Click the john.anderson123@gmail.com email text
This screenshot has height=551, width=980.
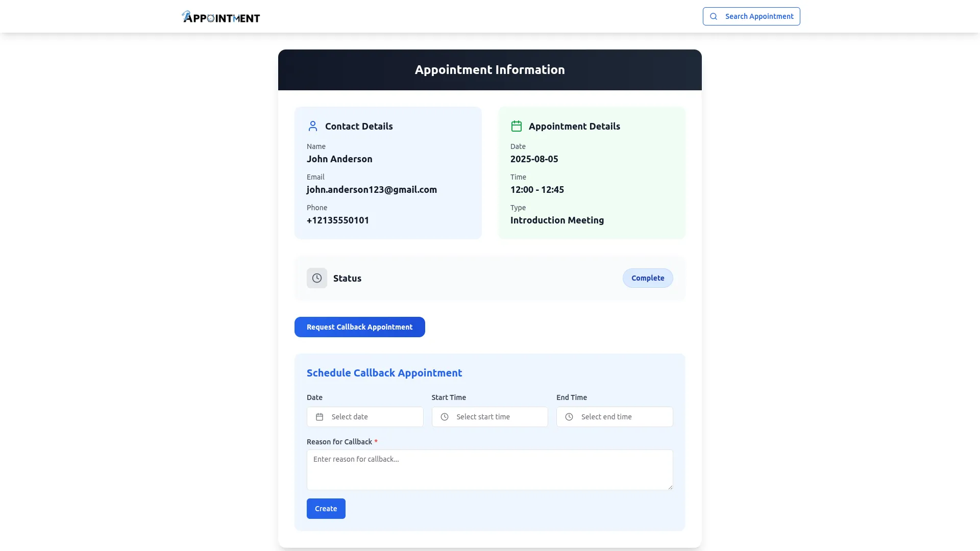click(x=372, y=190)
